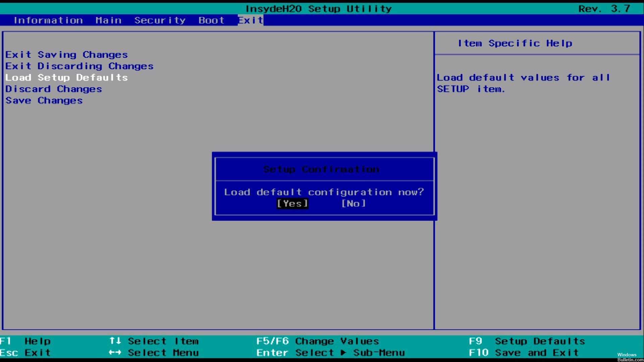Click Load Setup Defaults entry
644x362 pixels.
[x=66, y=77]
